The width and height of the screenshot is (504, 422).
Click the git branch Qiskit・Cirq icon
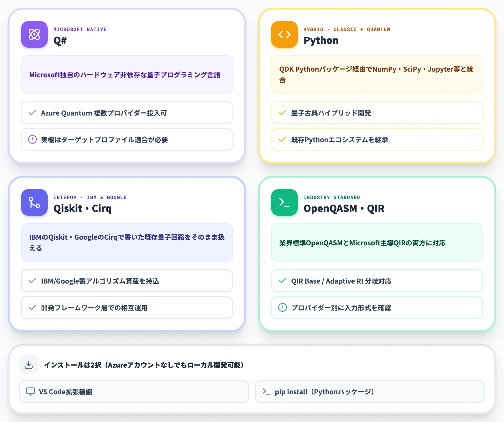click(34, 202)
